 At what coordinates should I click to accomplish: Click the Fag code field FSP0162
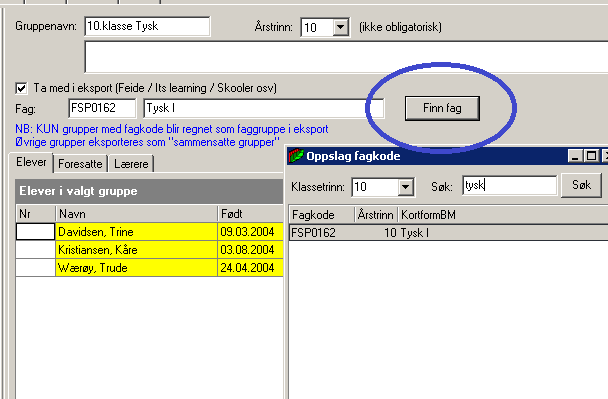102,108
